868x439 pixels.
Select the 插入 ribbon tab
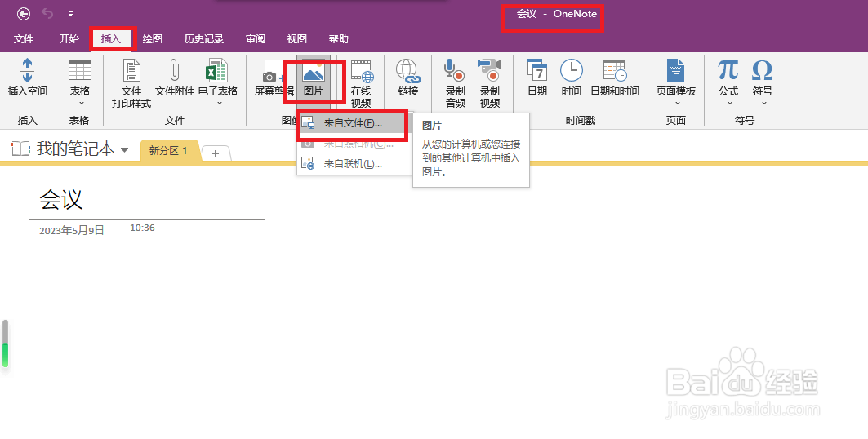[111, 38]
